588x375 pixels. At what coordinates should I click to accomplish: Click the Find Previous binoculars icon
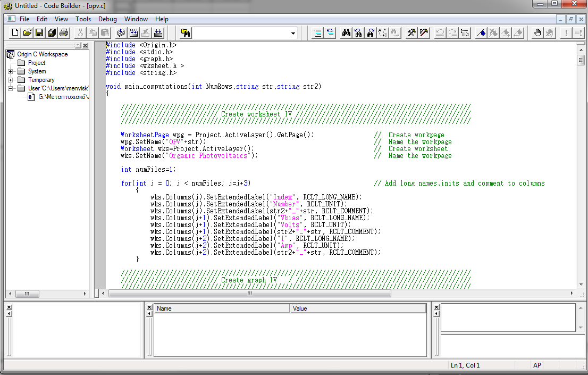coord(358,32)
